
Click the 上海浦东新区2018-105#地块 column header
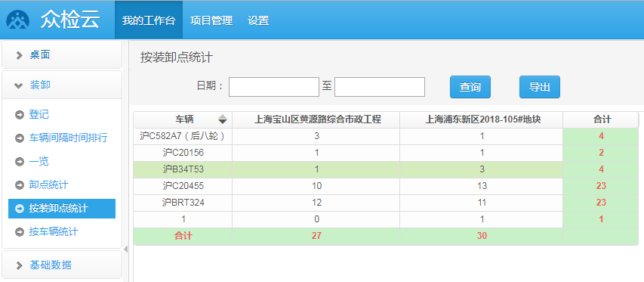point(481,119)
